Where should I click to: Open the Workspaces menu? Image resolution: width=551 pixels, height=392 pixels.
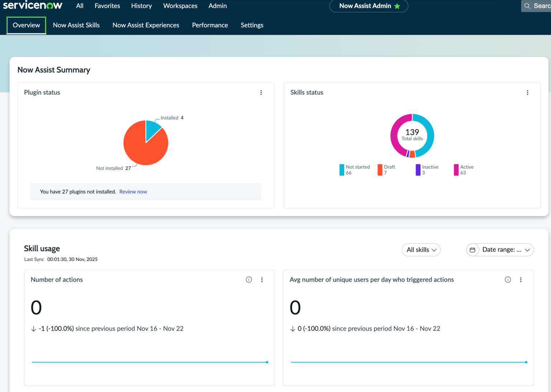pyautogui.click(x=180, y=6)
